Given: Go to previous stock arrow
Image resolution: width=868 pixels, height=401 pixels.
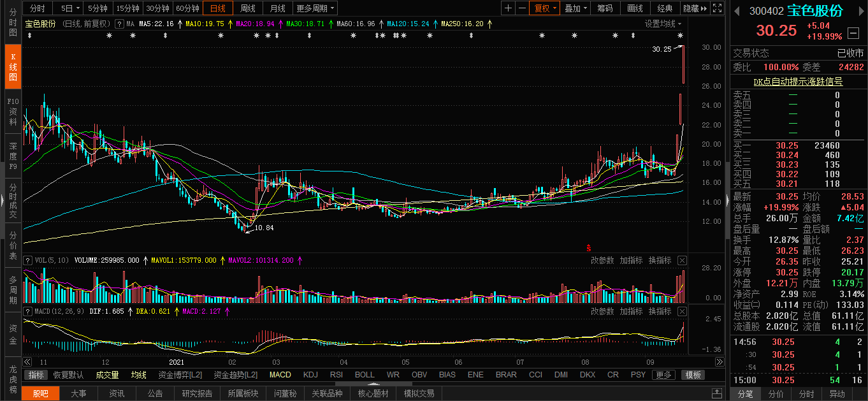Looking at the screenshot, I should (x=737, y=11).
